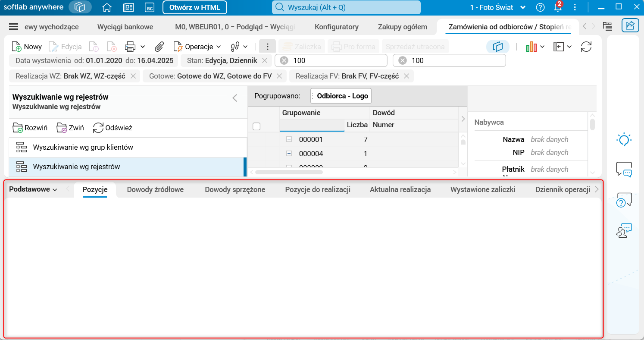Open the Dowody źródłowe tab
Screen dimensions: 644x340
(x=155, y=189)
